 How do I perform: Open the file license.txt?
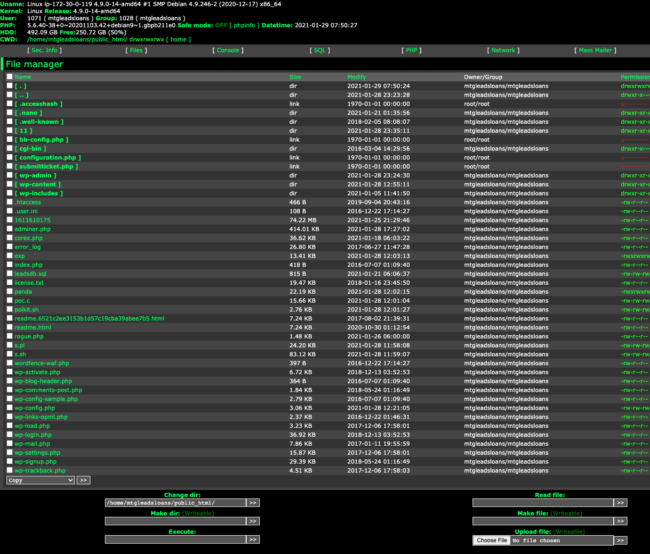pyautogui.click(x=29, y=283)
